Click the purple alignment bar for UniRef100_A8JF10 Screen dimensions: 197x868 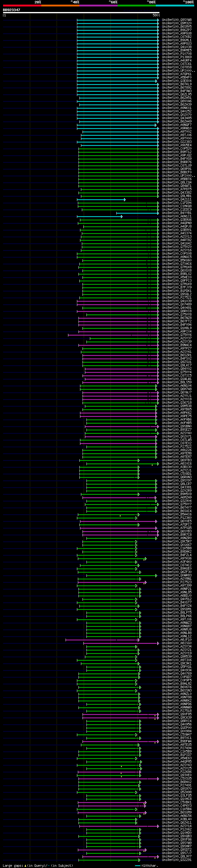pos(103,640)
